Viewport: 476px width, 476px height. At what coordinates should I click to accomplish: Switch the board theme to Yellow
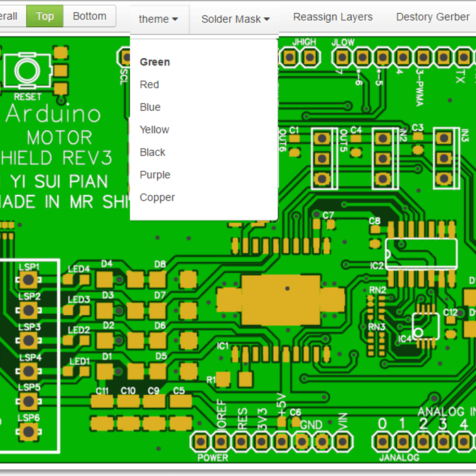coord(154,130)
